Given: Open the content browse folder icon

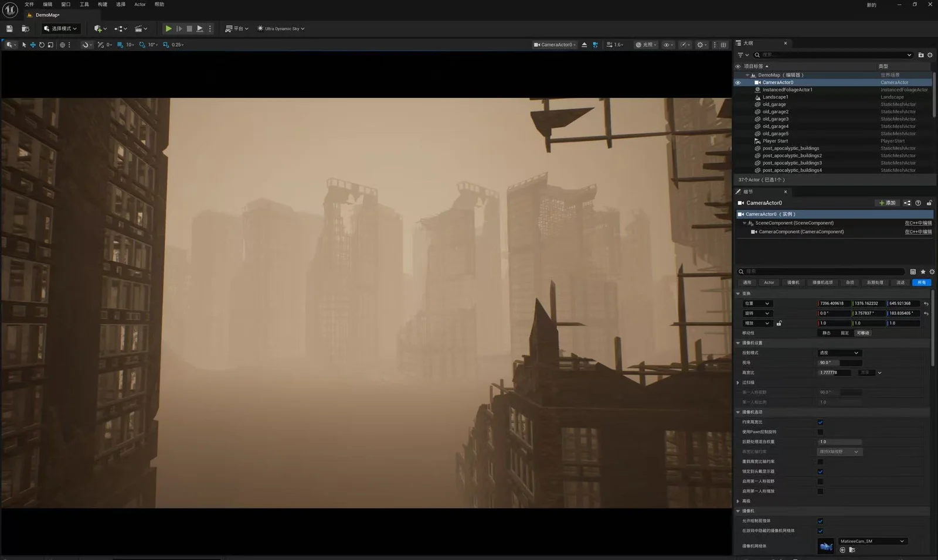Looking at the screenshot, I should (x=25, y=28).
